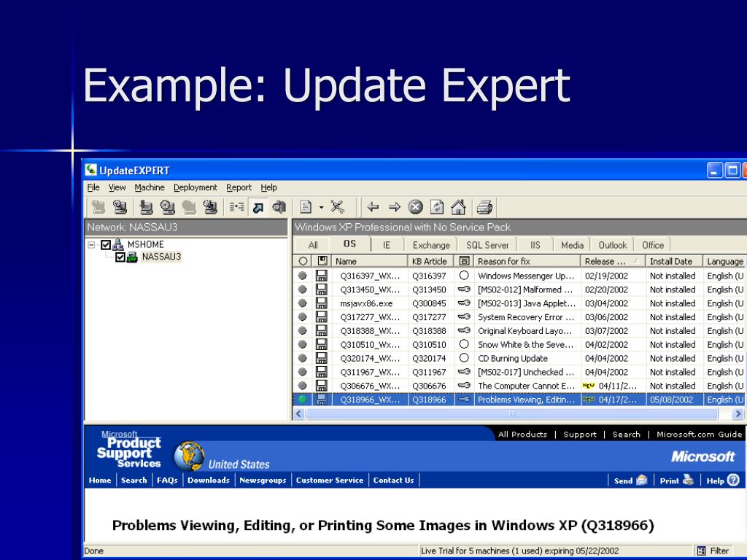Image resolution: width=747 pixels, height=560 pixels.
Task: Click the All Products link
Action: click(522, 435)
